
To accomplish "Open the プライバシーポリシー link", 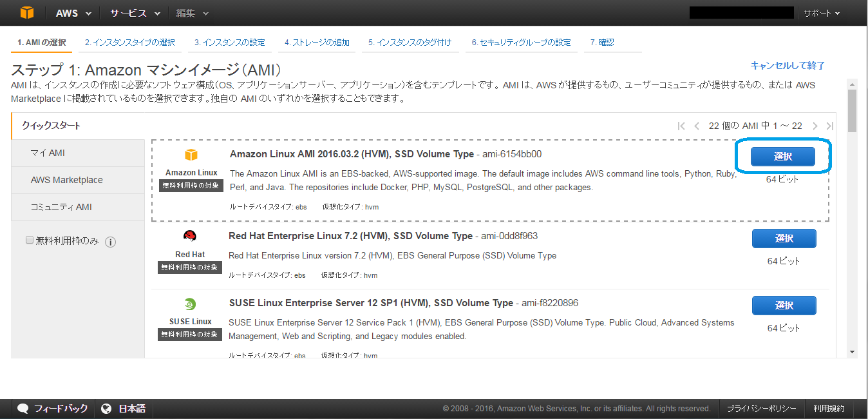I will point(762,409).
